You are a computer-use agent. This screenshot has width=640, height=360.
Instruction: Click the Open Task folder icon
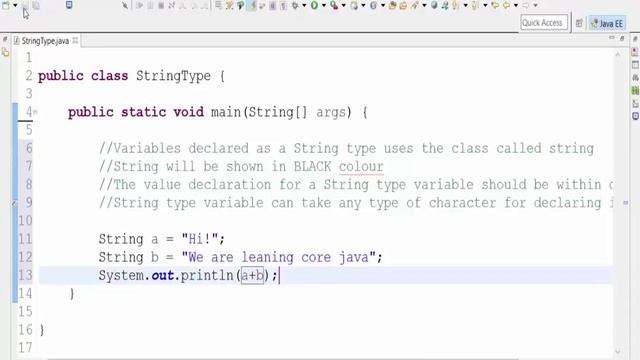pos(403,5)
